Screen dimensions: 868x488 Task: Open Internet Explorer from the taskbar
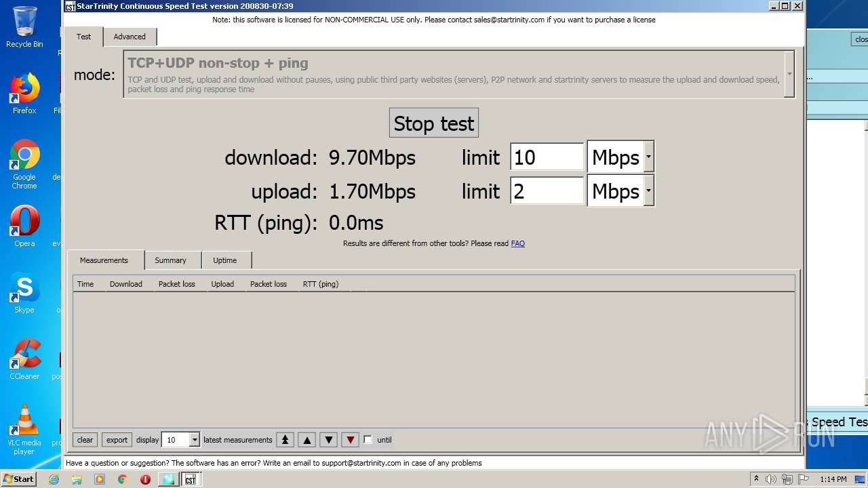[x=54, y=479]
